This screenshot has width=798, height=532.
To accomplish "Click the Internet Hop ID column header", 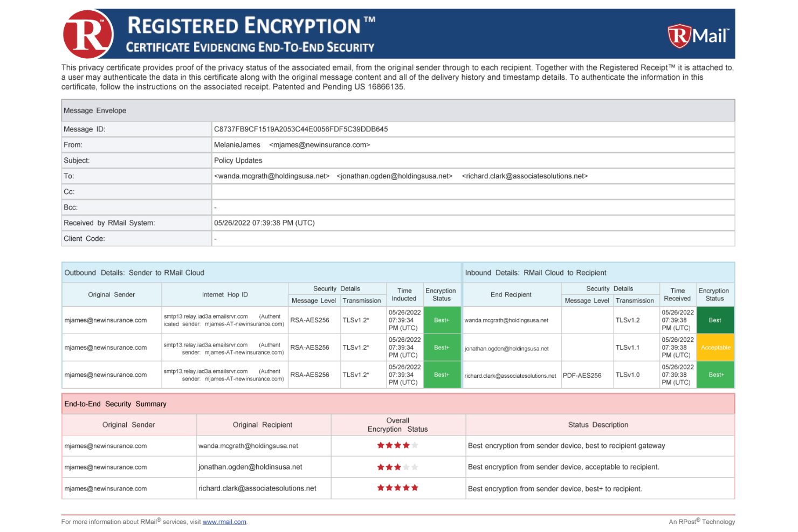I will (225, 295).
